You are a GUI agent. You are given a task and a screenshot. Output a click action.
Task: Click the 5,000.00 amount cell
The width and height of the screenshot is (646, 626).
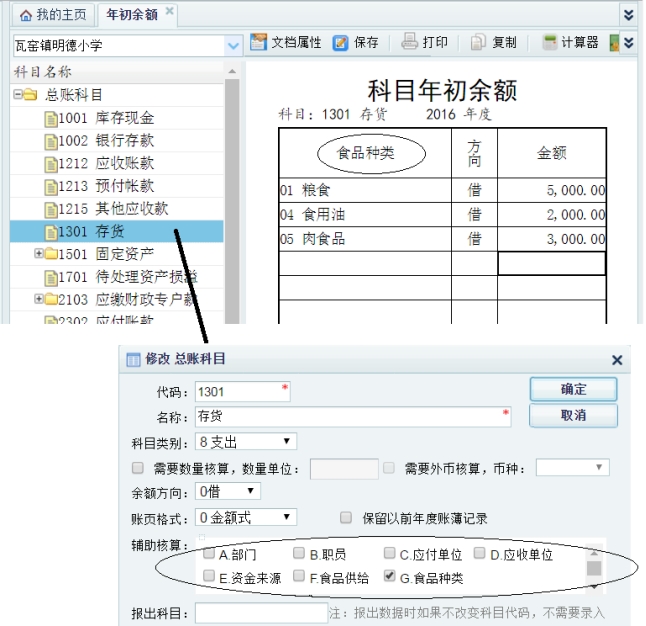click(x=552, y=190)
